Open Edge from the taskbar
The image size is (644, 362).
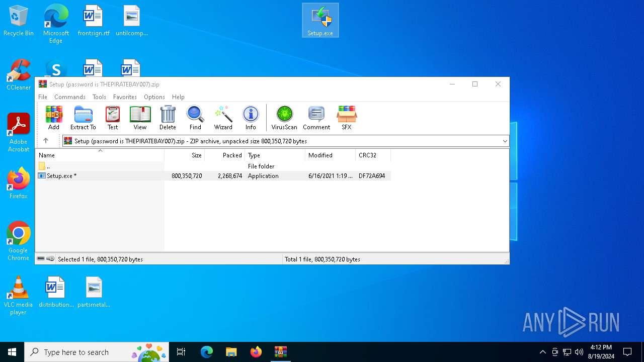point(207,352)
